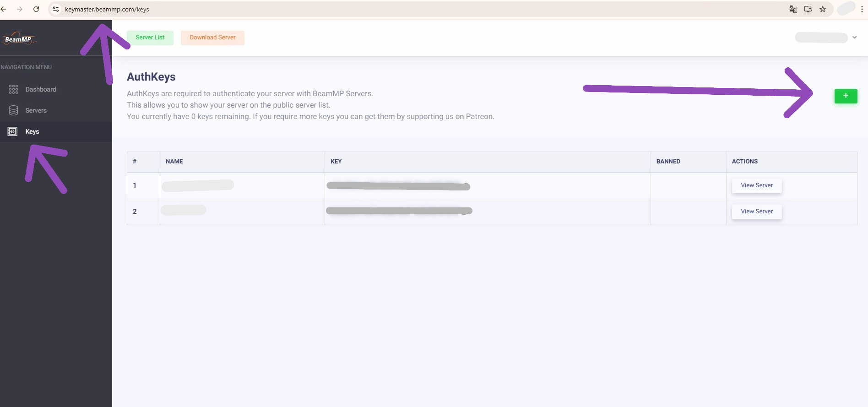The height and width of the screenshot is (407, 868).
Task: Reload the page using the refresh icon
Action: click(x=36, y=9)
